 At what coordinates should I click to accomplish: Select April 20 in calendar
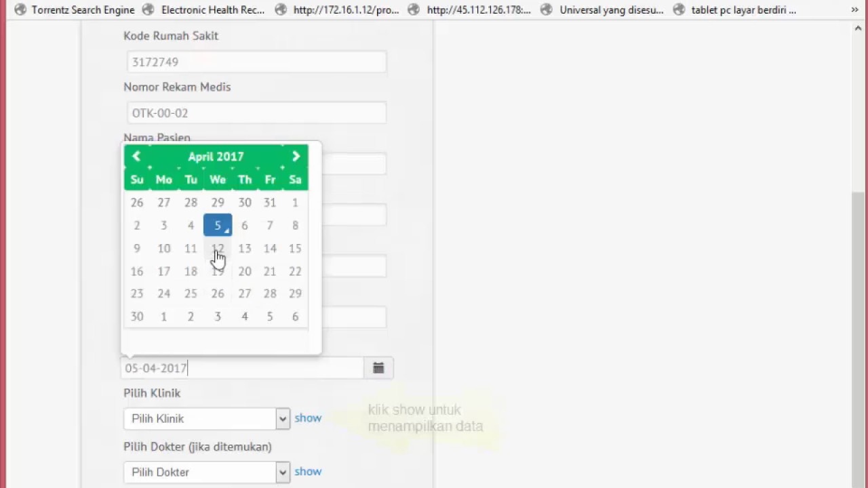click(245, 271)
